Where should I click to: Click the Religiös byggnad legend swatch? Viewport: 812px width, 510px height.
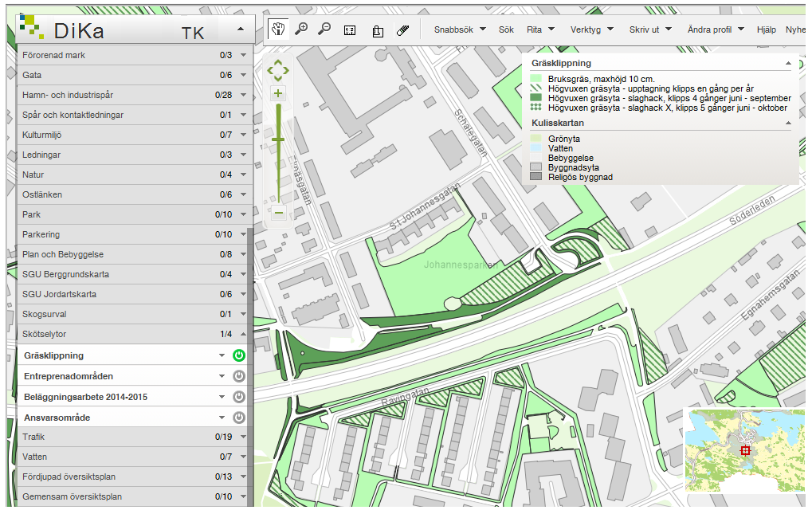tap(536, 177)
